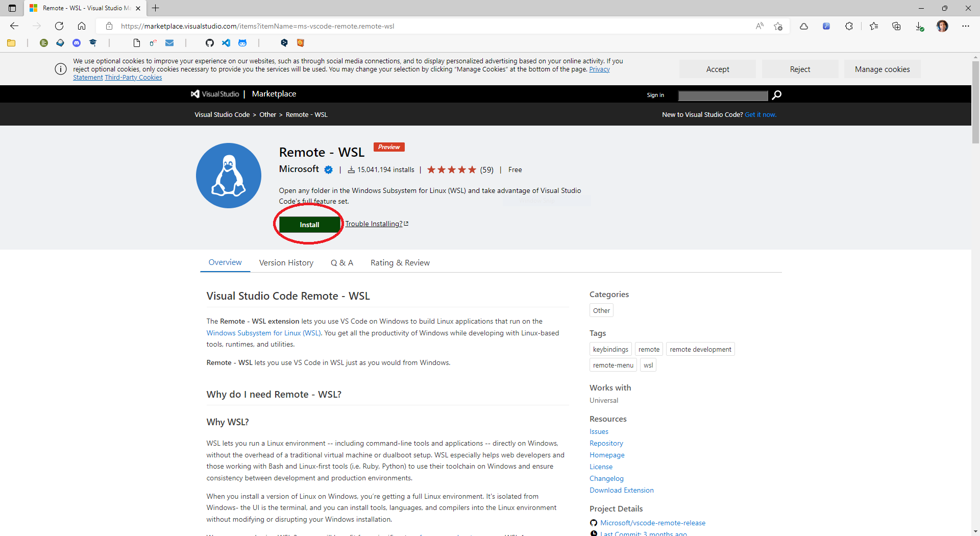Screen dimensions: 980x536
Task: Open the VS Code bookmark icon
Action: pos(226,43)
